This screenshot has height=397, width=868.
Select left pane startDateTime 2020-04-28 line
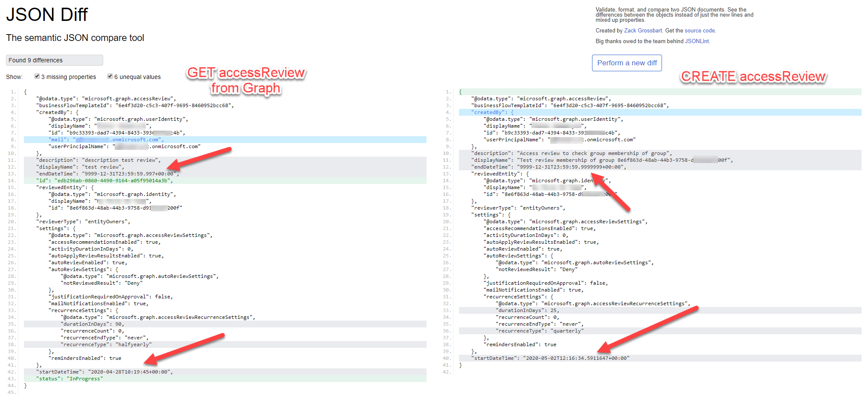click(225, 372)
